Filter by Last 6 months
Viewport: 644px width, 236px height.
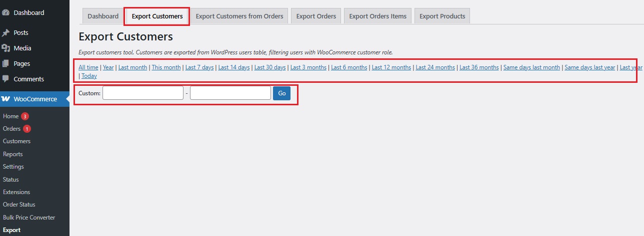point(349,67)
